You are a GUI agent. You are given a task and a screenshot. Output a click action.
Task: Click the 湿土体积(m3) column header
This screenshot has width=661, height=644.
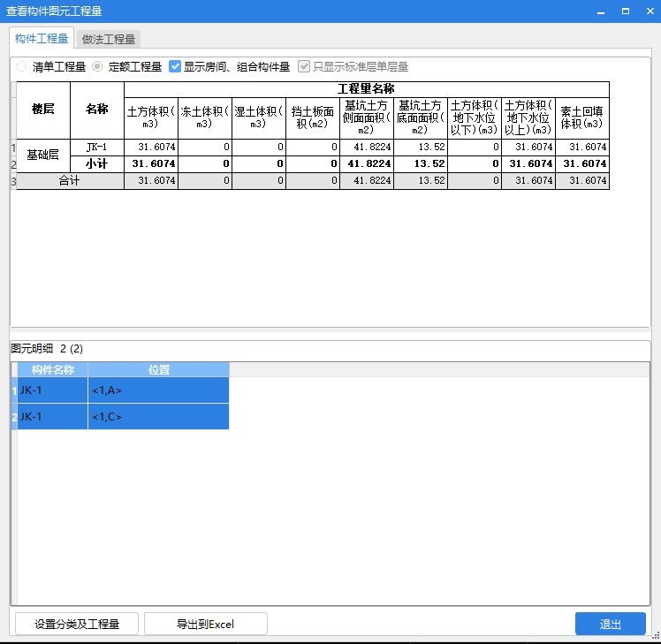click(x=259, y=118)
